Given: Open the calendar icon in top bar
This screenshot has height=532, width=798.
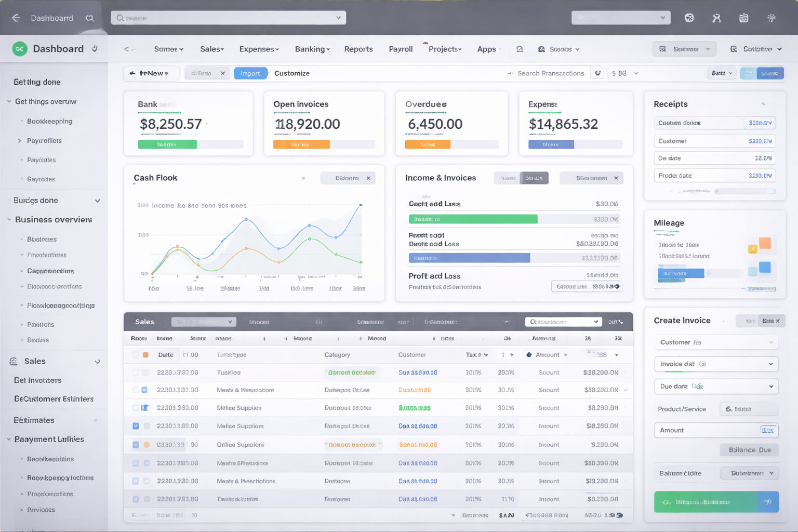Looking at the screenshot, I should pyautogui.click(x=743, y=18).
